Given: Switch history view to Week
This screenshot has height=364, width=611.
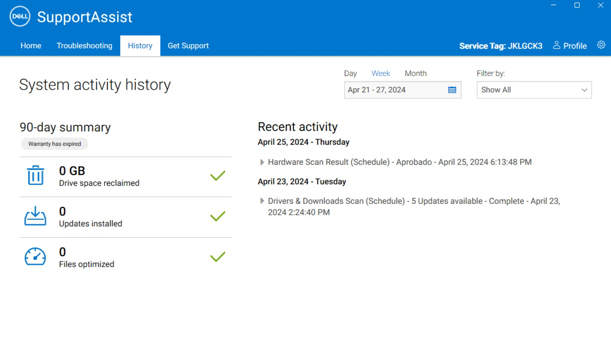Looking at the screenshot, I should [381, 73].
